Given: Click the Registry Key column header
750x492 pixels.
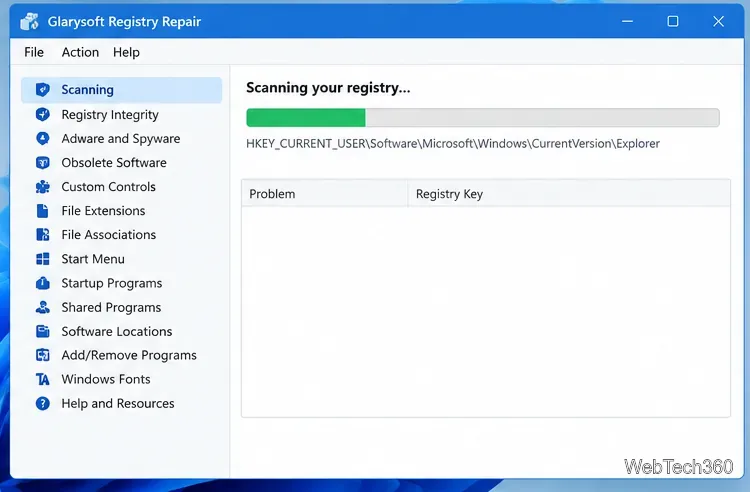Looking at the screenshot, I should tap(569, 194).
